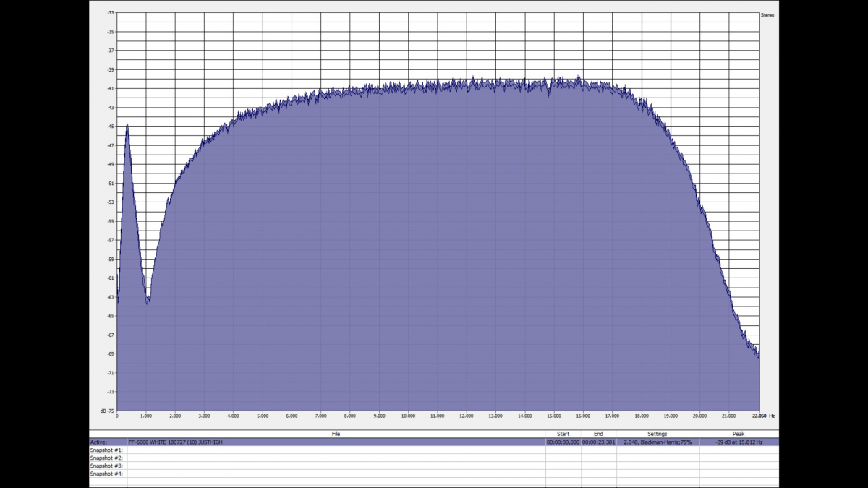Click the 10.000 mark on frequency axis
868x488 pixels.
pyautogui.click(x=408, y=416)
